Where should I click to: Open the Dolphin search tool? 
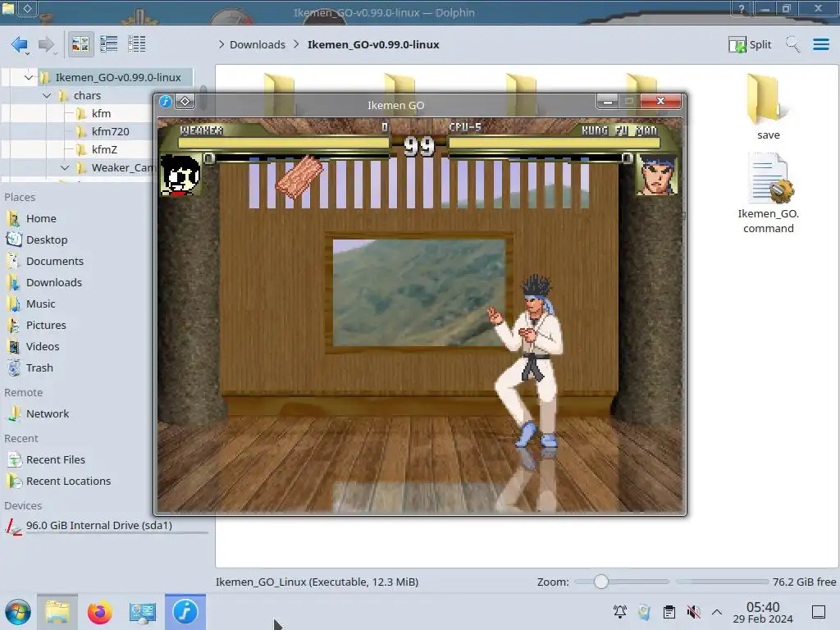[x=793, y=44]
